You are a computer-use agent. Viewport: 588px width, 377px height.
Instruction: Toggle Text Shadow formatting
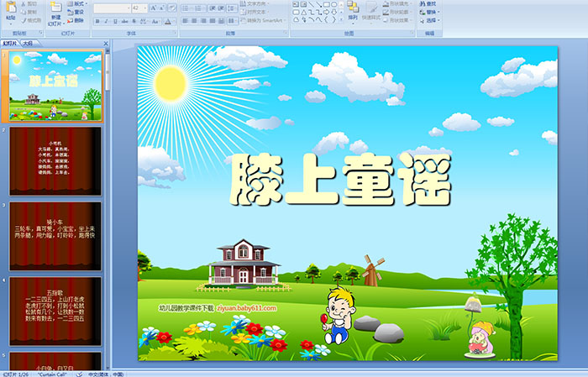(x=134, y=21)
